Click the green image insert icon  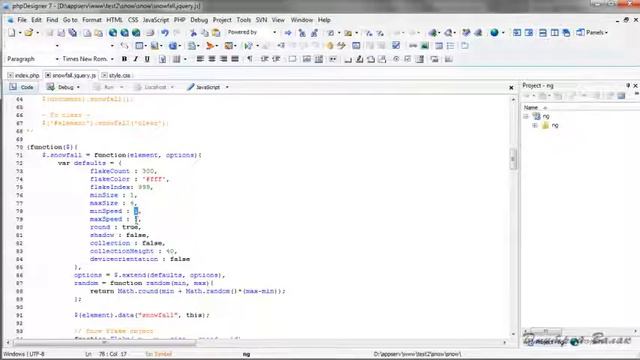tap(425, 46)
